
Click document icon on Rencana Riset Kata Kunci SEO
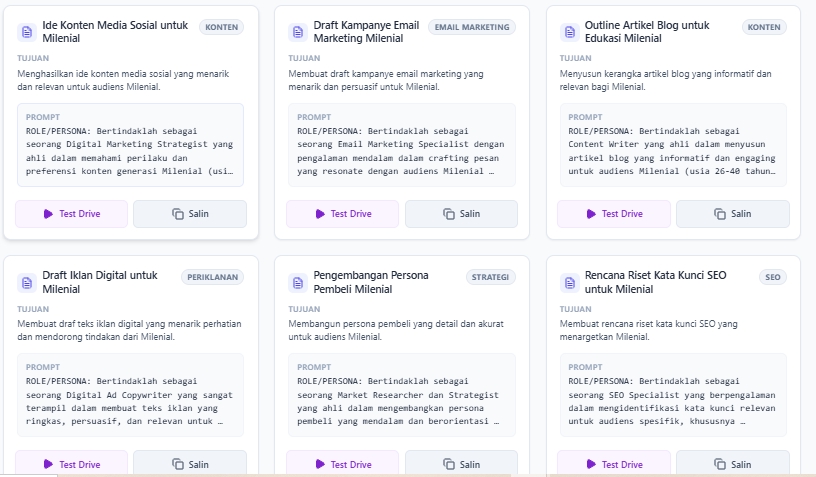[x=569, y=283]
